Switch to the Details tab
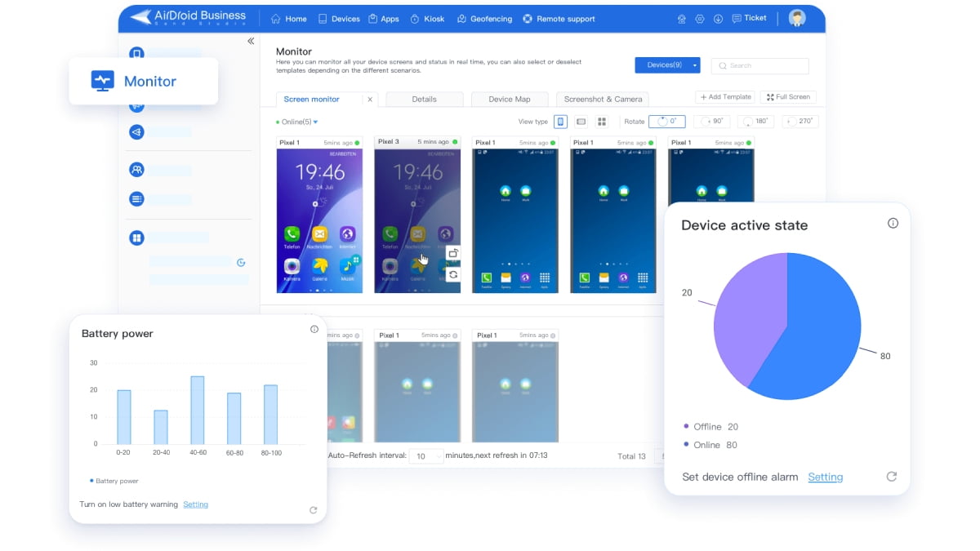The width and height of the screenshot is (980, 551). coord(424,99)
